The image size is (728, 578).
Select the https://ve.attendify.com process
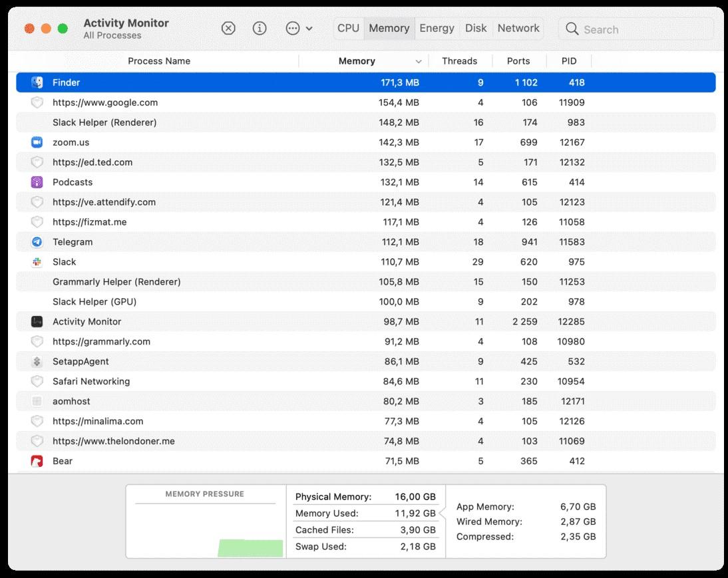(366, 202)
